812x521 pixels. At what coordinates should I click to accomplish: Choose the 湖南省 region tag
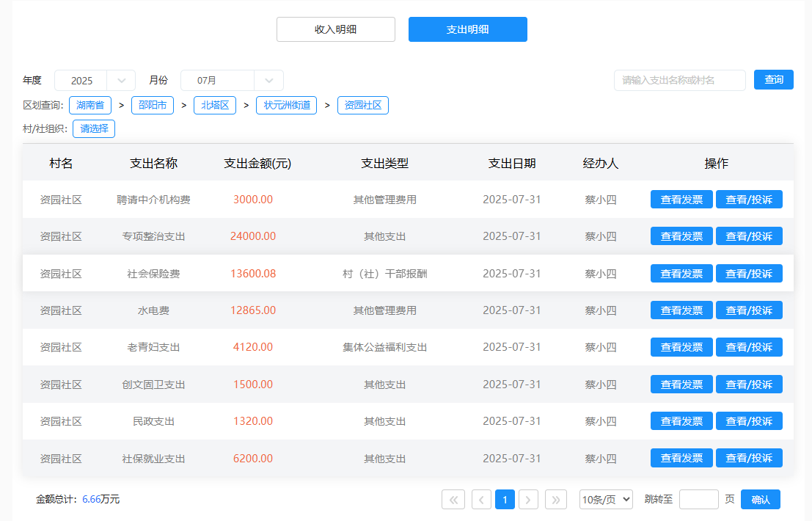tap(90, 106)
